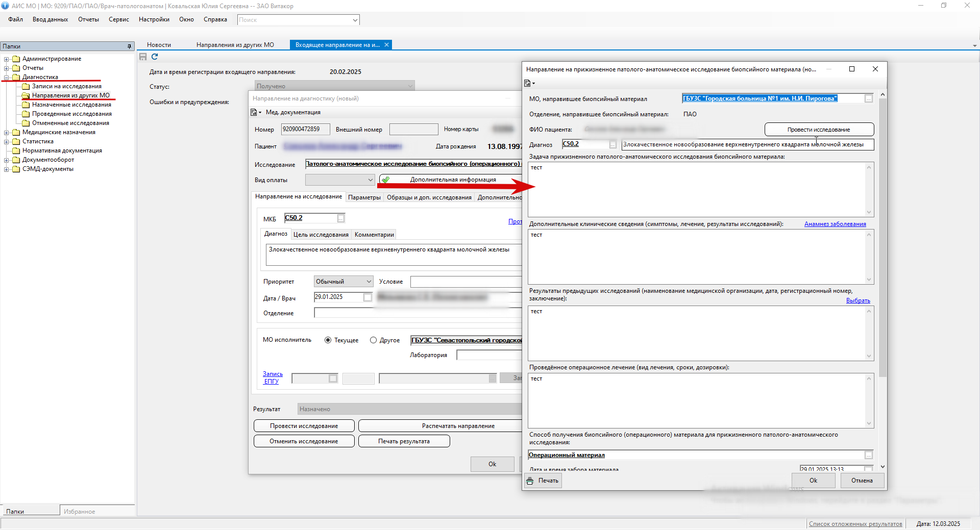The width and height of the screenshot is (980, 530).
Task: Click Ok in the referral dialog
Action: (814, 481)
